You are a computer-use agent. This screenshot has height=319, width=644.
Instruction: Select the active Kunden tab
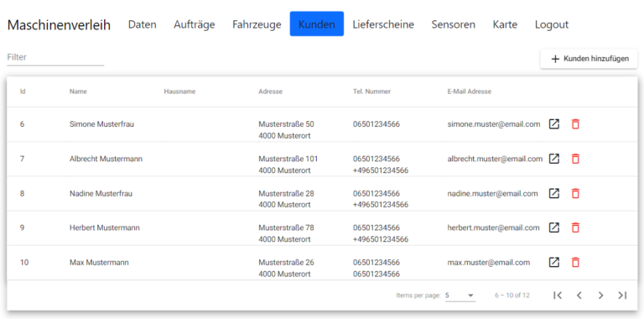317,24
